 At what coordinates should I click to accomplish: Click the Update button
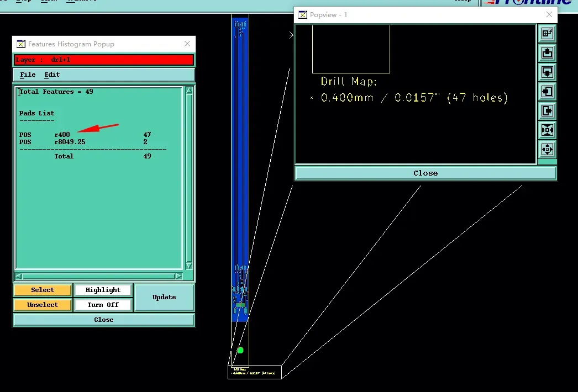click(x=164, y=298)
